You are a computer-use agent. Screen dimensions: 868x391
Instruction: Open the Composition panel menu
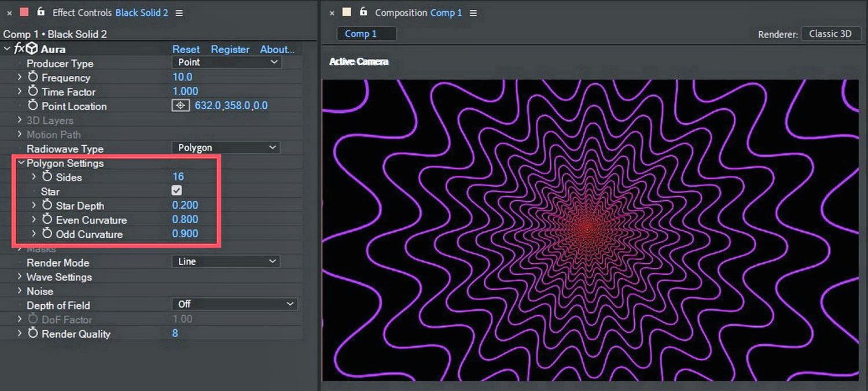473,13
